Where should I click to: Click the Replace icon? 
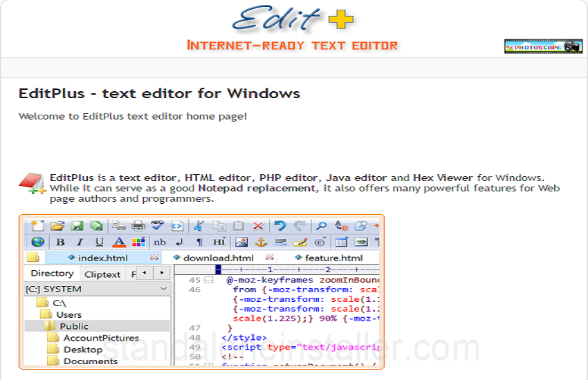[x=341, y=226]
